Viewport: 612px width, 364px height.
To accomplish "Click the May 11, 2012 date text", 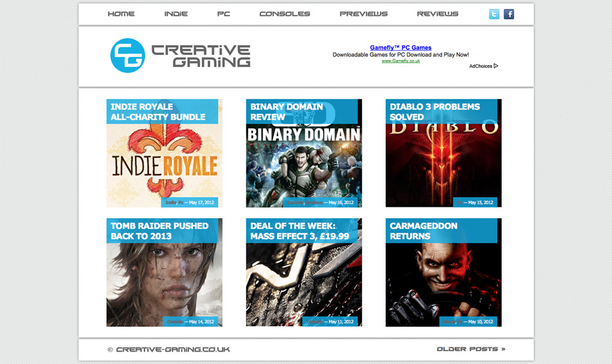I will pyautogui.click(x=341, y=321).
